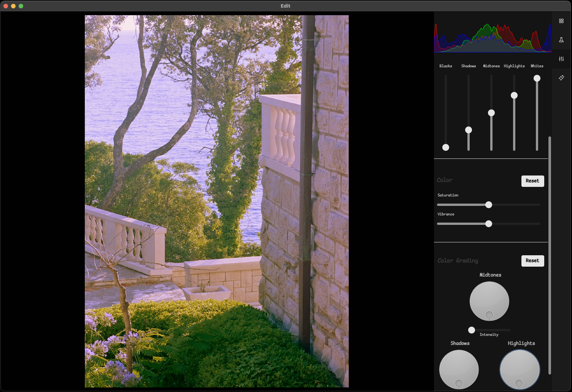Click the photo preview of the seaside villa

217,201
